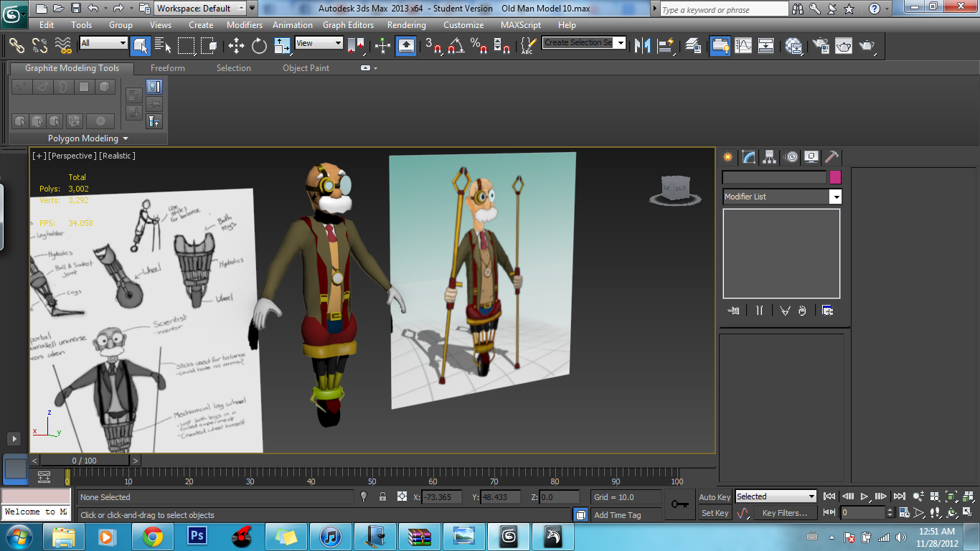Open the Curve Editor

(x=743, y=46)
